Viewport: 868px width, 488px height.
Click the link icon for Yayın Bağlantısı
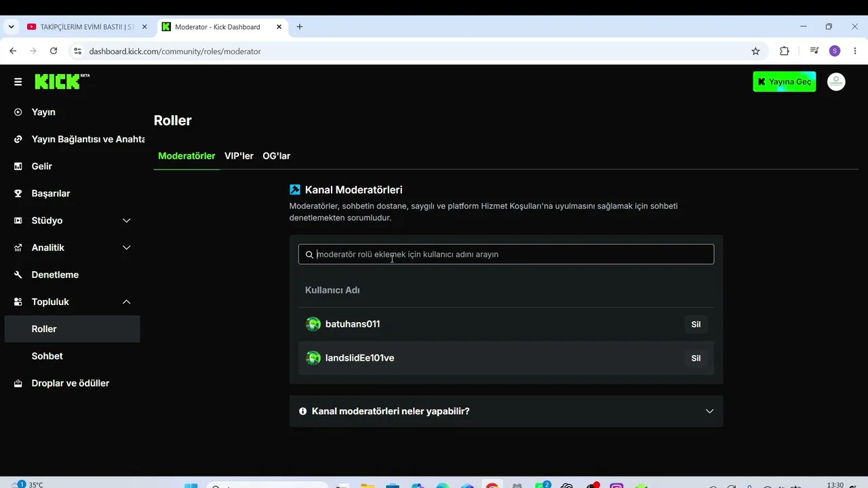[x=18, y=139]
